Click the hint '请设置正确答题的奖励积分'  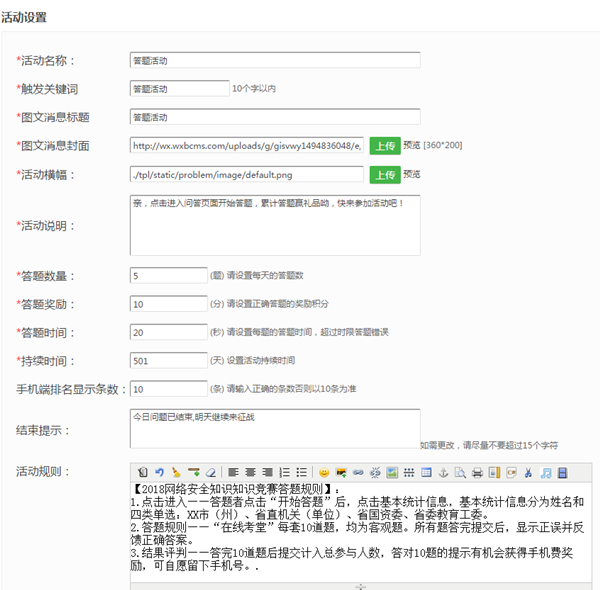click(278, 303)
